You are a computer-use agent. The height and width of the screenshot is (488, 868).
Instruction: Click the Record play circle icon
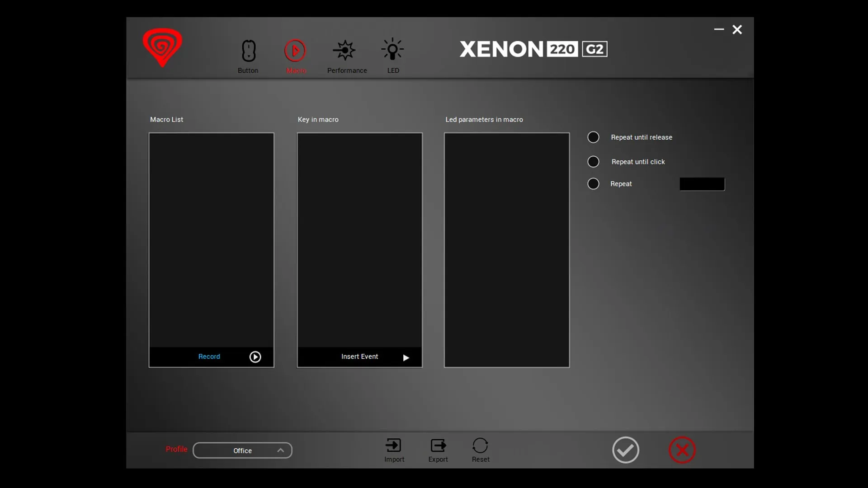[255, 357]
